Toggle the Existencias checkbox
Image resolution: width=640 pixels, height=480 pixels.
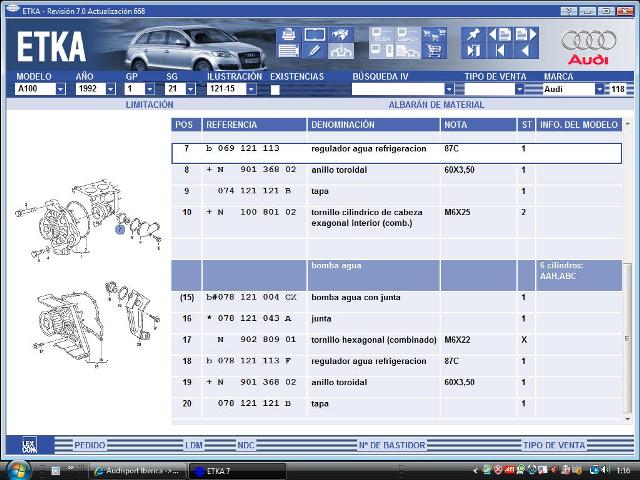pyautogui.click(x=275, y=89)
